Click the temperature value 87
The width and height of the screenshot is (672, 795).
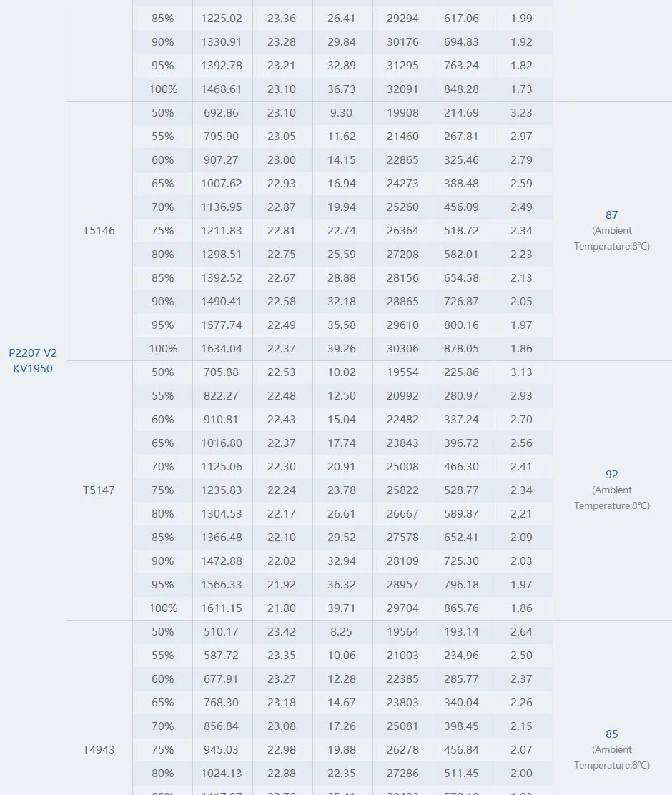tap(611, 214)
